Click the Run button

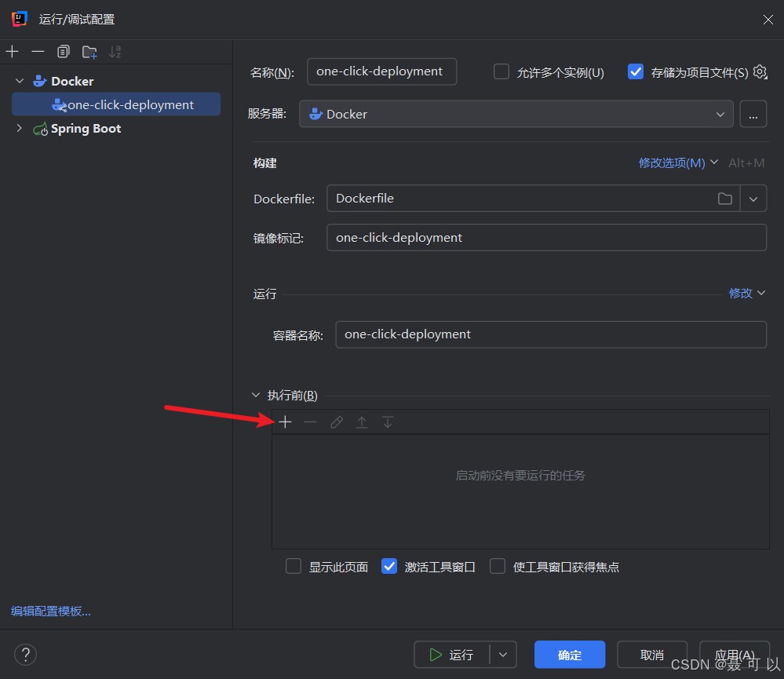click(x=451, y=655)
